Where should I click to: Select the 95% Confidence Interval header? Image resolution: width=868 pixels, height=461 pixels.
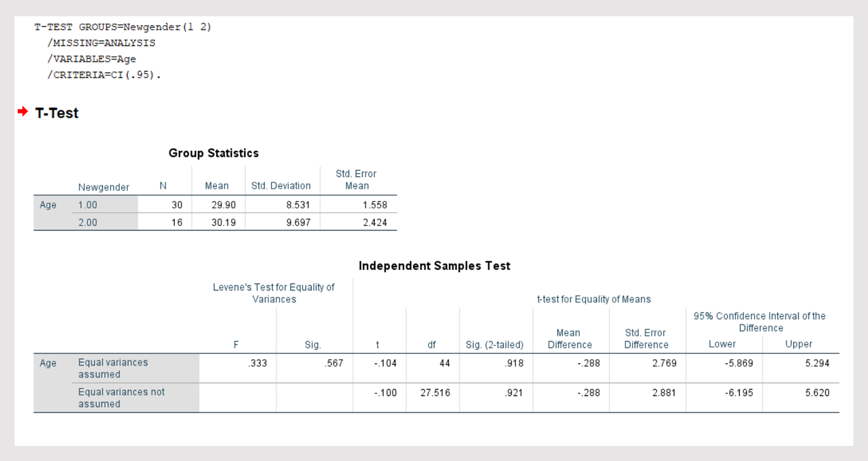760,322
